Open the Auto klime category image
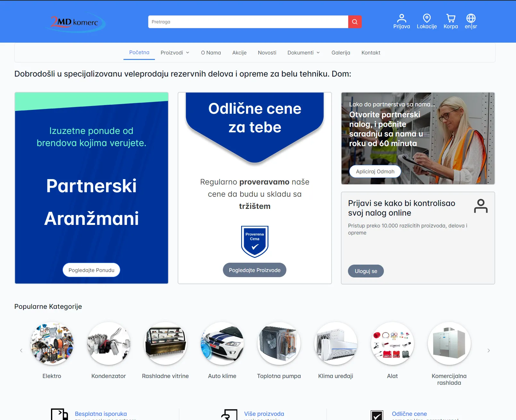Image resolution: width=516 pixels, height=420 pixels. (x=222, y=343)
